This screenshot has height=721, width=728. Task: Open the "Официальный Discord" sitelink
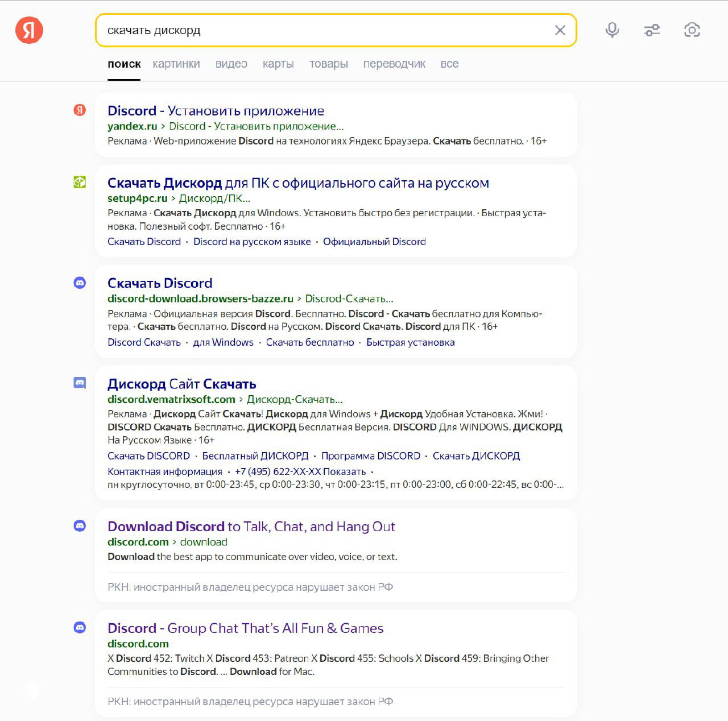click(374, 242)
